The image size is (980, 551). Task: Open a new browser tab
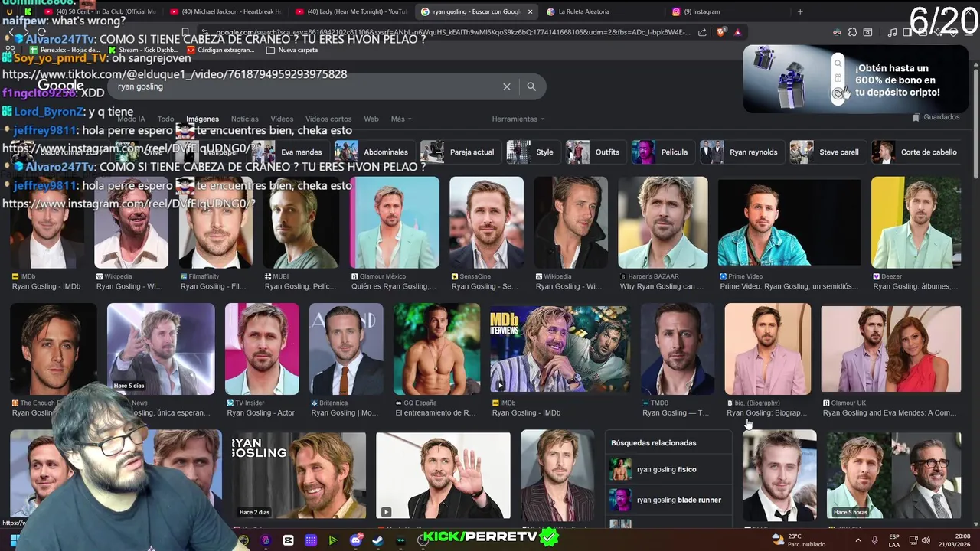800,11
